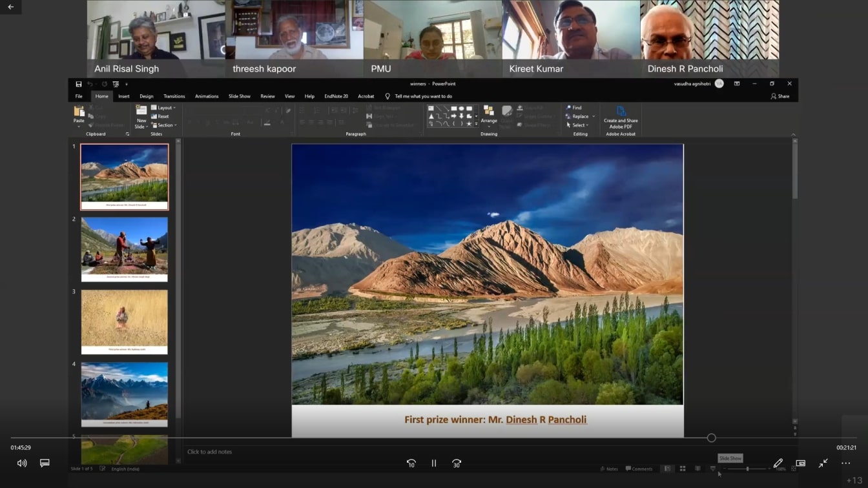Skip forward 30 seconds in the video
Screen dimensions: 868x488
(x=457, y=463)
